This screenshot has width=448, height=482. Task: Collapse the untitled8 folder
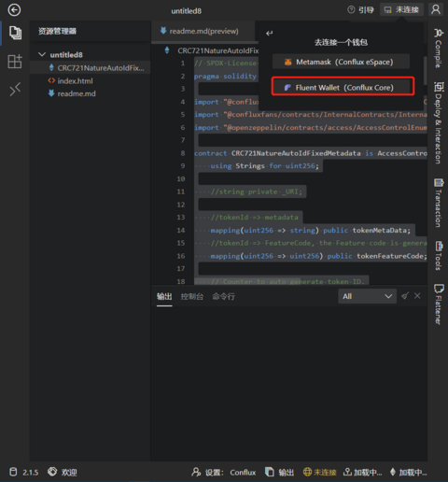42,54
